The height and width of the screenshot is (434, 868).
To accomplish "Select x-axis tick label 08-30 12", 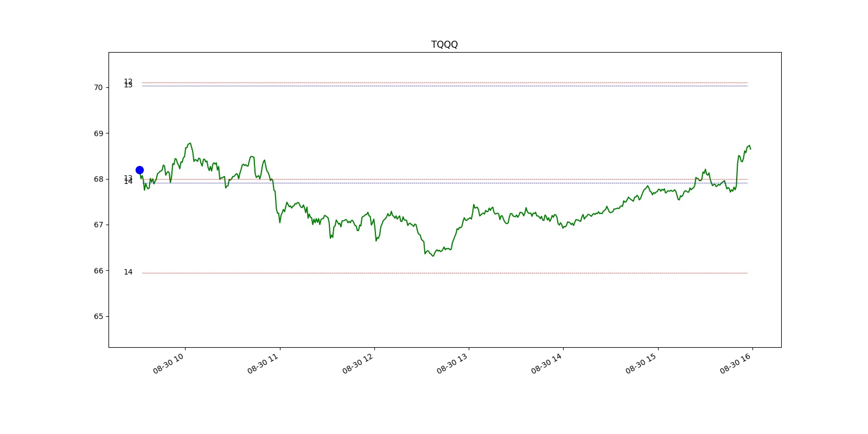I will (x=358, y=363).
